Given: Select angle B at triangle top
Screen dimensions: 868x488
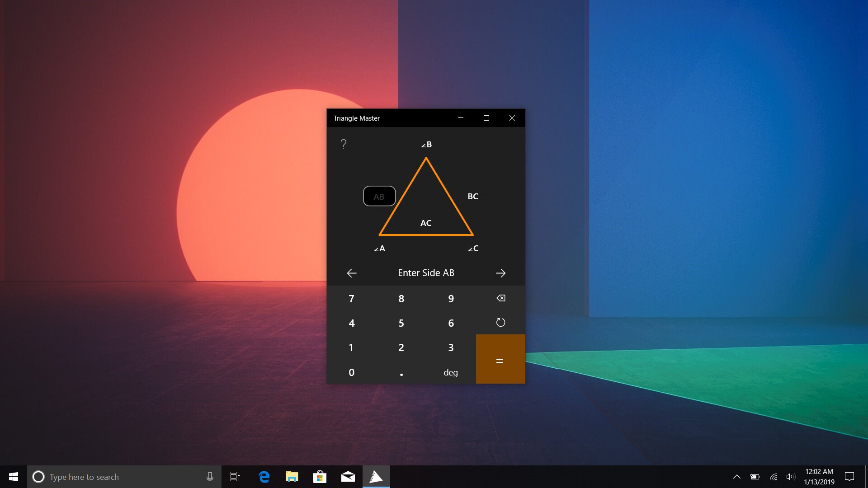Looking at the screenshot, I should coord(426,145).
